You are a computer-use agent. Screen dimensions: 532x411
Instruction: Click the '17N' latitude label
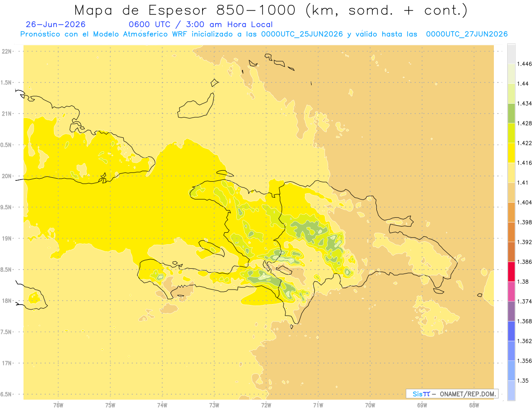coord(7,364)
